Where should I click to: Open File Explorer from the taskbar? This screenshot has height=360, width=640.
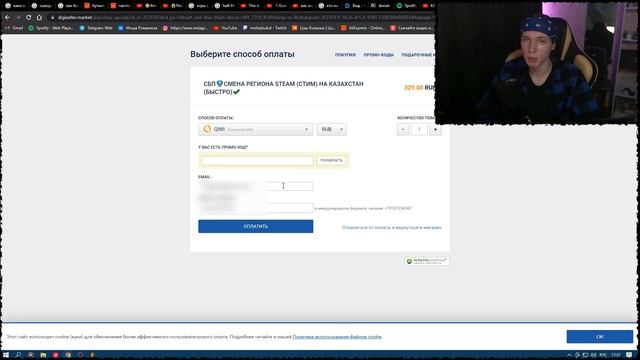coord(43,355)
